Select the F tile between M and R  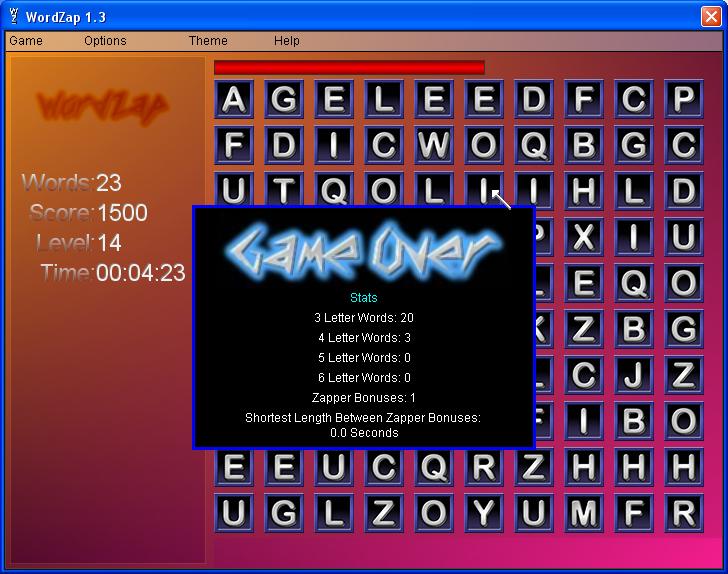[x=634, y=513]
